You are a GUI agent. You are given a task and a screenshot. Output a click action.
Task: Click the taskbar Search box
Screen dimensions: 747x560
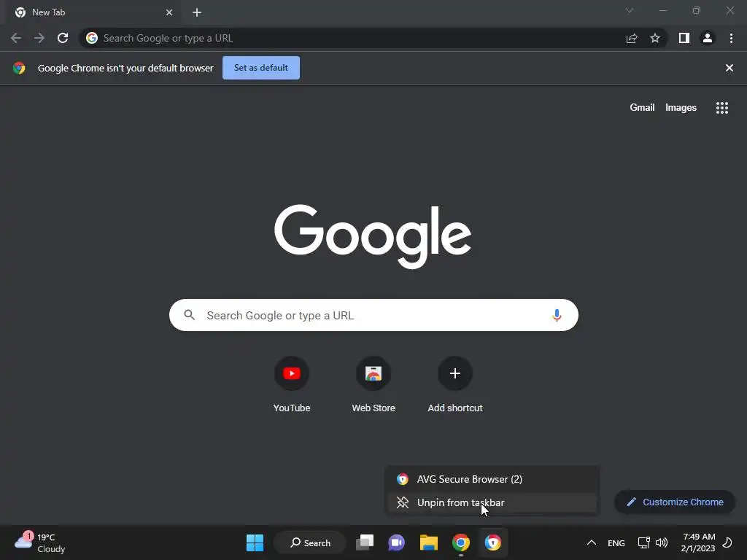pyautogui.click(x=311, y=542)
